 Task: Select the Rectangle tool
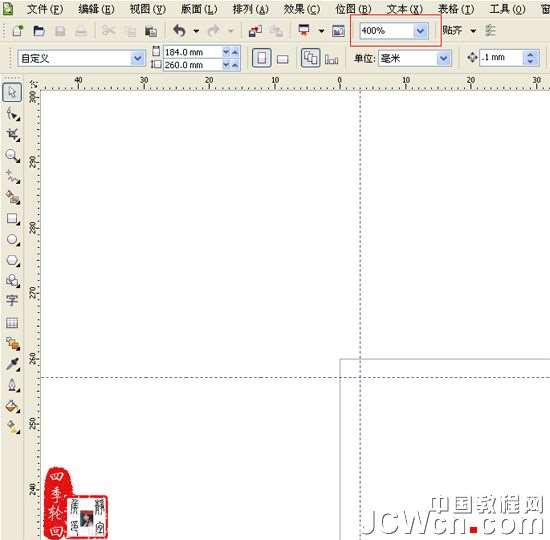point(12,219)
